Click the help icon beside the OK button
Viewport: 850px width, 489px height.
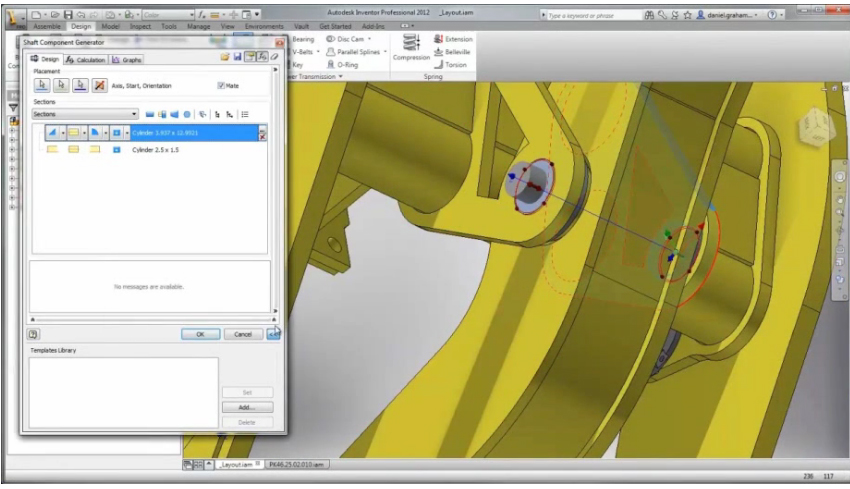(34, 334)
